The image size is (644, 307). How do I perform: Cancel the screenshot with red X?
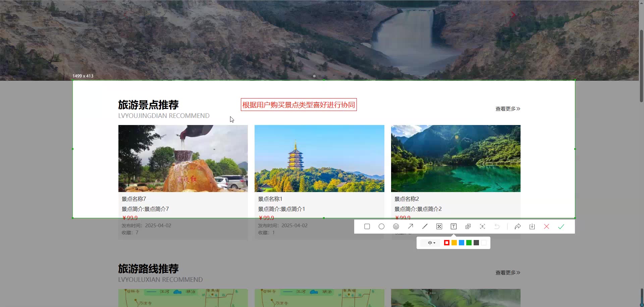pos(546,227)
